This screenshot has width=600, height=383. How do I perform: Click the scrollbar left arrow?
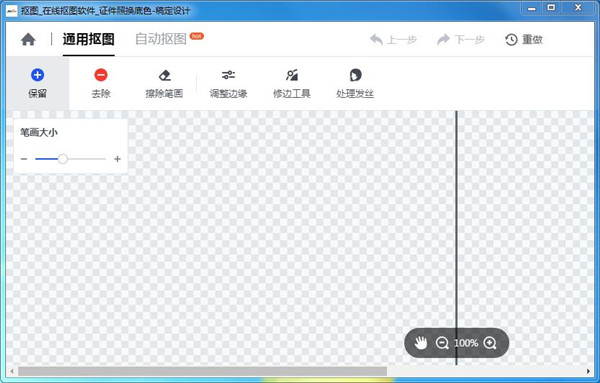pyautogui.click(x=12, y=371)
